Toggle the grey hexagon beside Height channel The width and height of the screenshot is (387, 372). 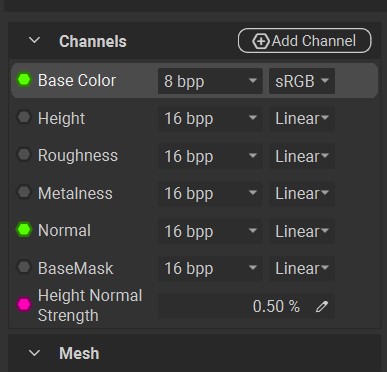24,117
